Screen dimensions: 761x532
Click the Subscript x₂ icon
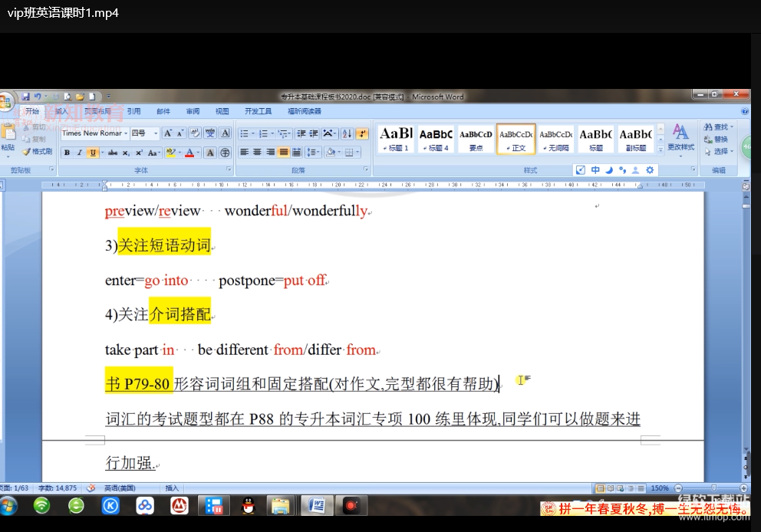coord(126,153)
